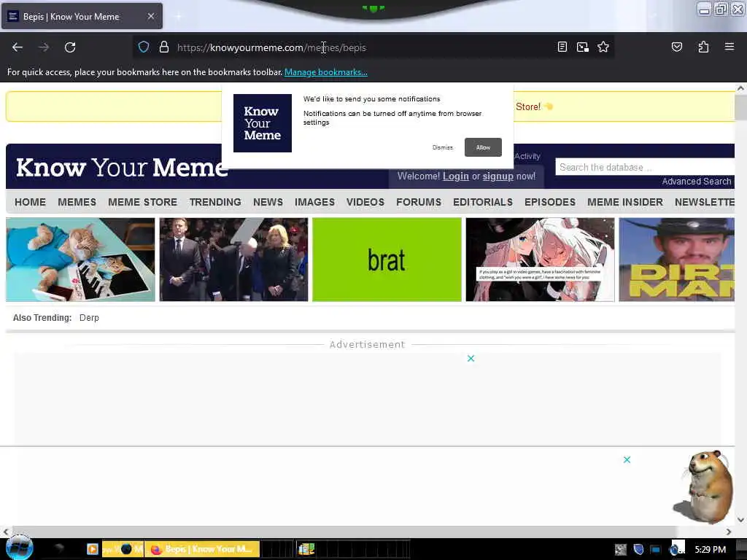Viewport: 747px width, 560px height.
Task: Open the HOME menu item
Action: (x=31, y=202)
